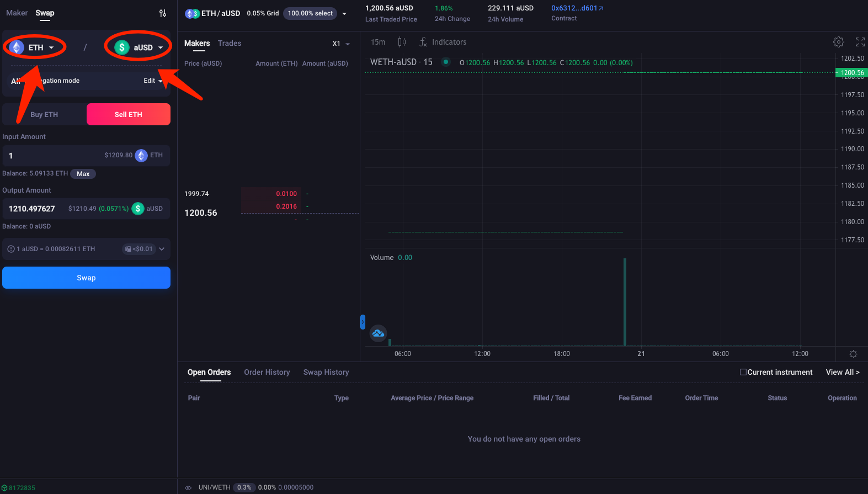868x494 pixels.
Task: Click the candlestick chart type icon
Action: click(x=402, y=42)
